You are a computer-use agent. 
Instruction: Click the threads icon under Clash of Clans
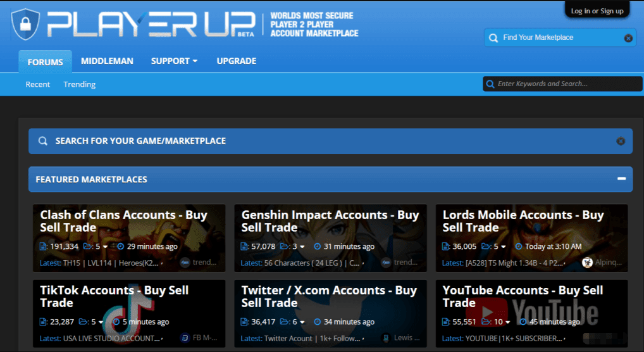click(x=44, y=246)
